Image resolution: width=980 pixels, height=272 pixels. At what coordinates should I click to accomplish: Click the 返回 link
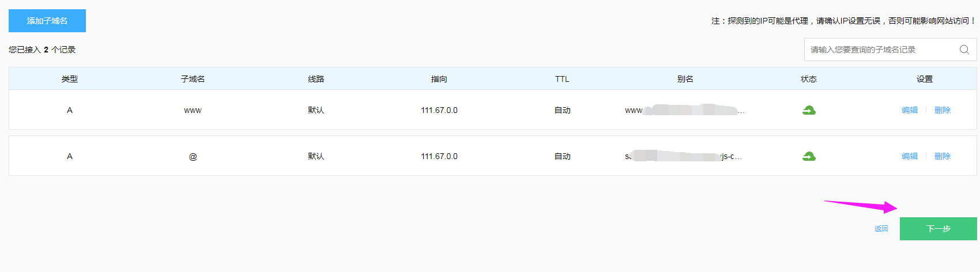coord(881,229)
